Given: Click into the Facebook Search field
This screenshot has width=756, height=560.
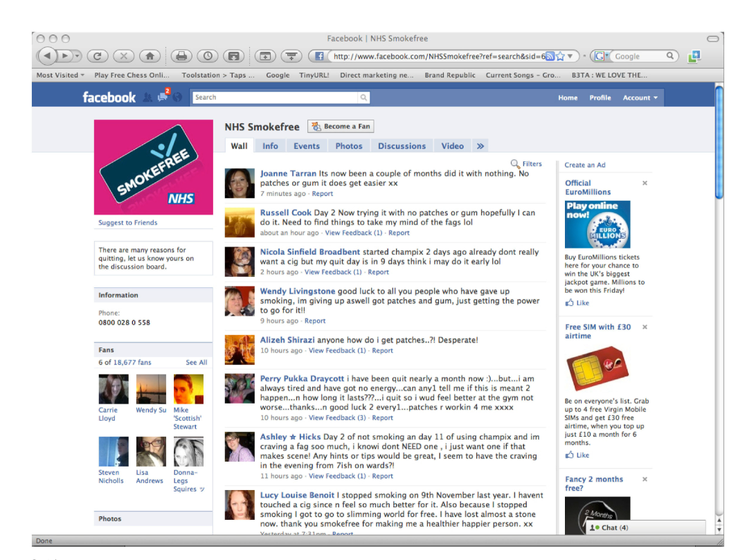Looking at the screenshot, I should (x=275, y=98).
